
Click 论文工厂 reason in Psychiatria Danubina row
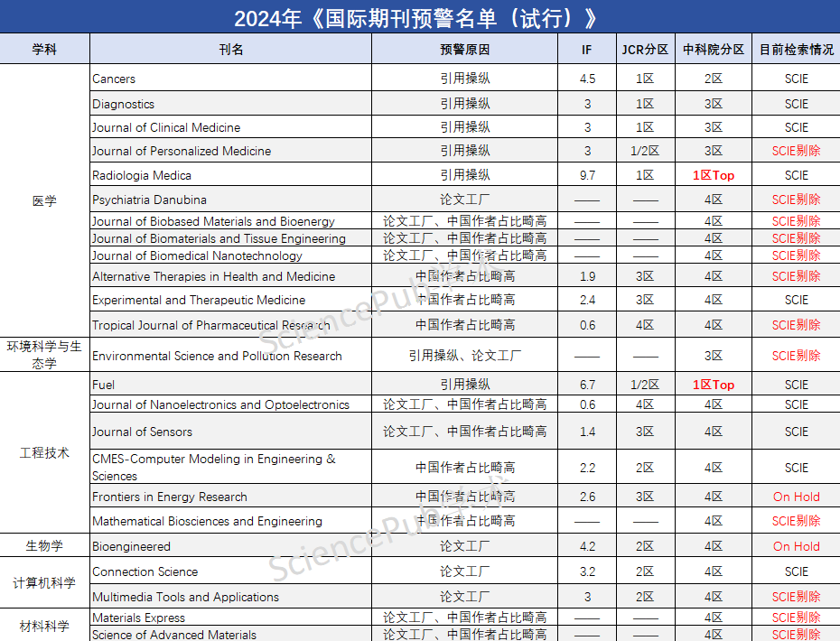point(465,200)
